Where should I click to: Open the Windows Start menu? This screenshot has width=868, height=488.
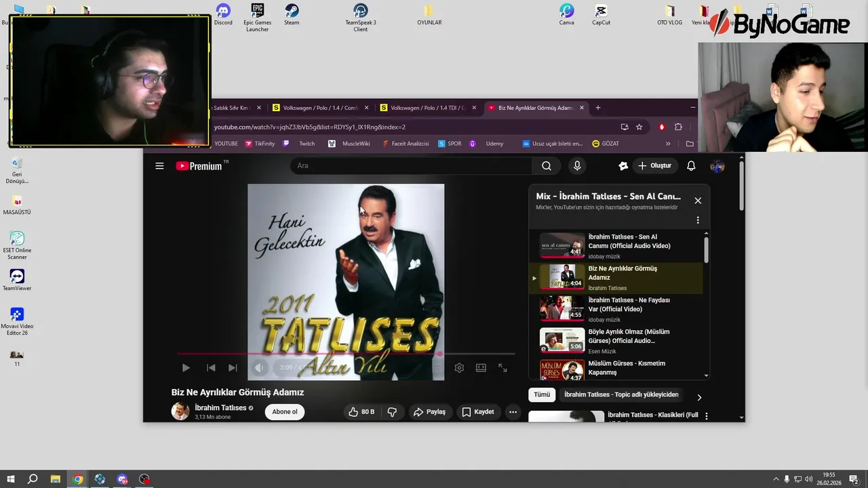tap(11, 479)
